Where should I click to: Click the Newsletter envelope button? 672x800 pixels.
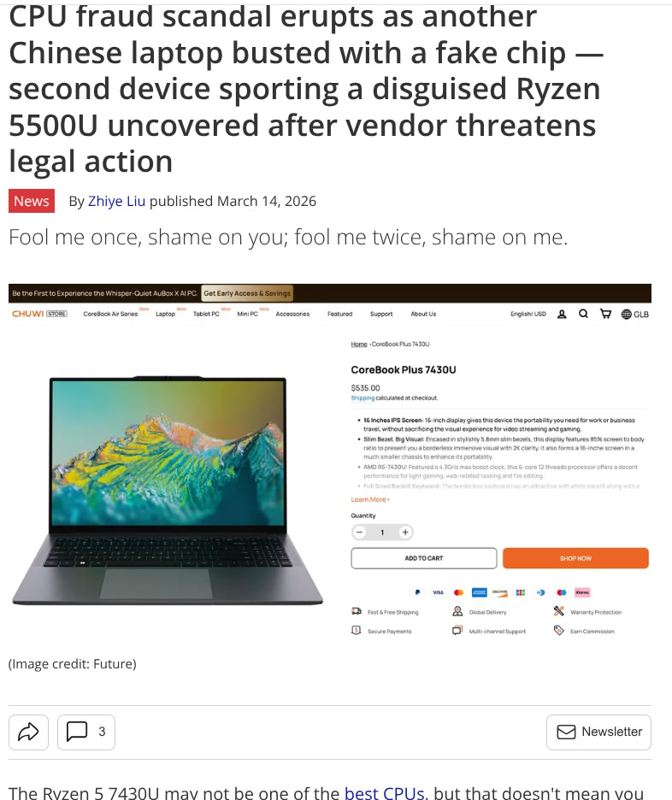click(598, 732)
